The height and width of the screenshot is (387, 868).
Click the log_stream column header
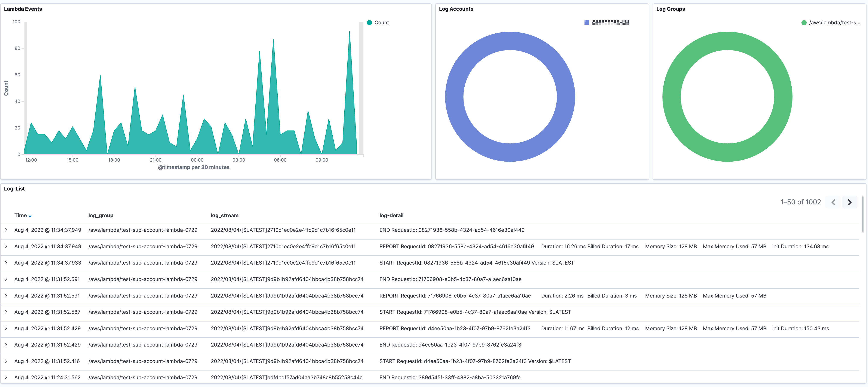point(224,215)
